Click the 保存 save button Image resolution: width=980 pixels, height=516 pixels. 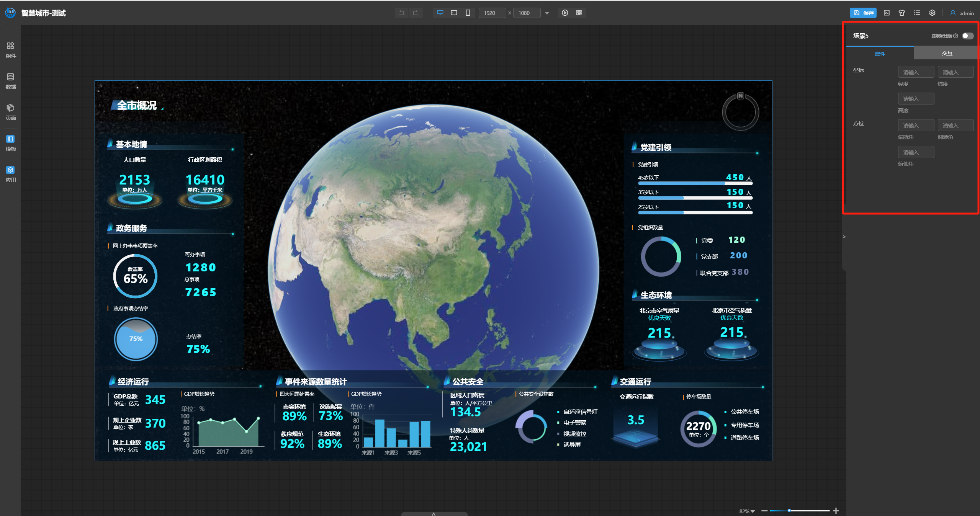[x=863, y=13]
